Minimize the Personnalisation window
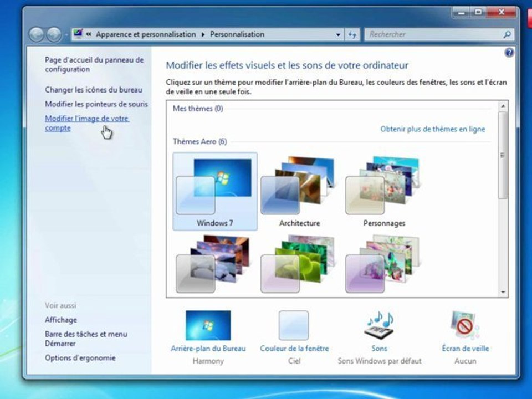Viewport: 532px width, 399px height. click(461, 13)
